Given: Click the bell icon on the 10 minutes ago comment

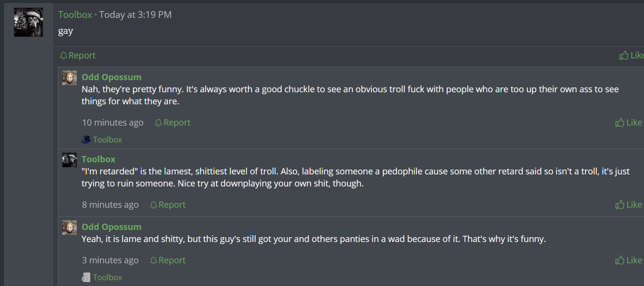Looking at the screenshot, I should (x=158, y=123).
